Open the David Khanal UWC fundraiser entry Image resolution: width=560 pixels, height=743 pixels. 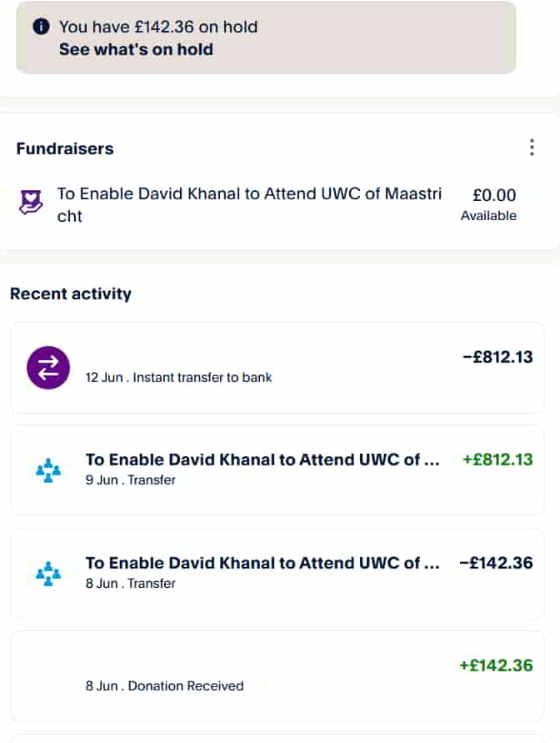[248, 204]
